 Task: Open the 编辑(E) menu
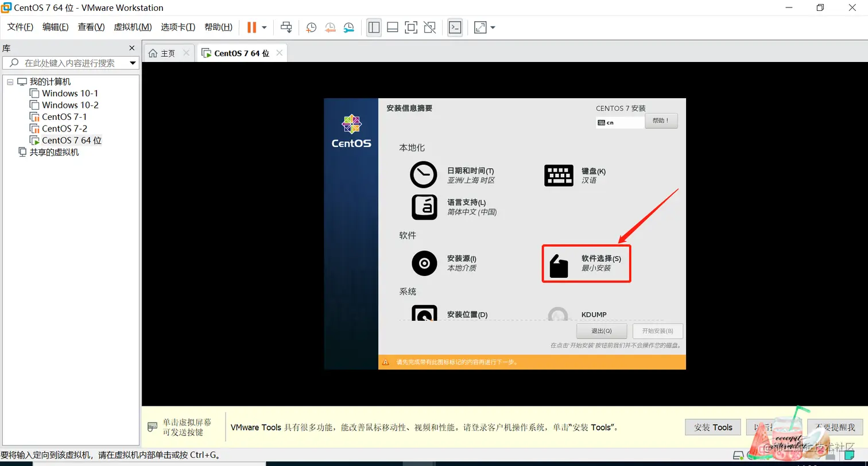[56, 27]
